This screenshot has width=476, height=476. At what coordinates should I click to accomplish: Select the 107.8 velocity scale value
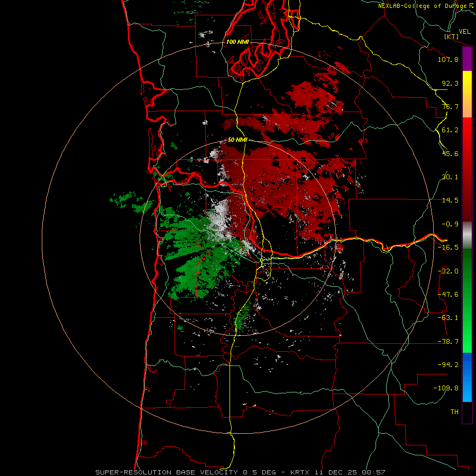448,59
